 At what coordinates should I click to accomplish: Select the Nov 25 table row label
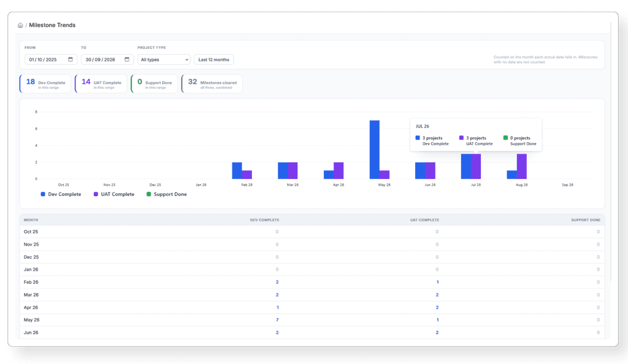click(x=31, y=245)
